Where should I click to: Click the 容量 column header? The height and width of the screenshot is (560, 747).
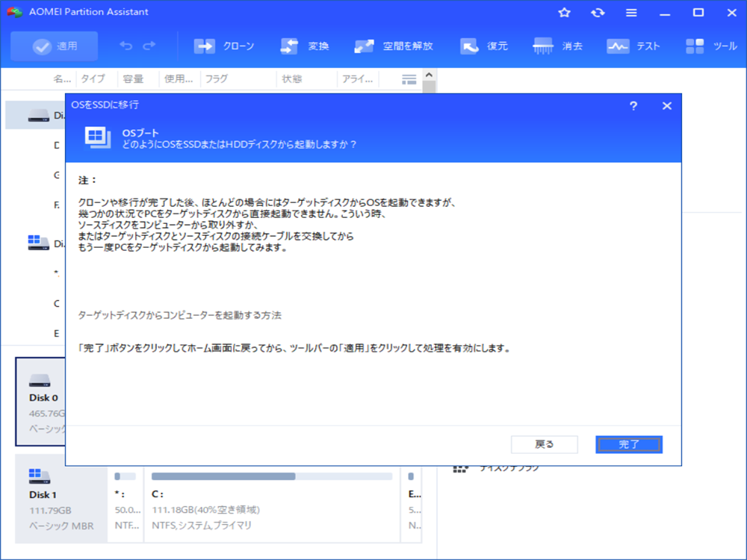click(x=133, y=78)
